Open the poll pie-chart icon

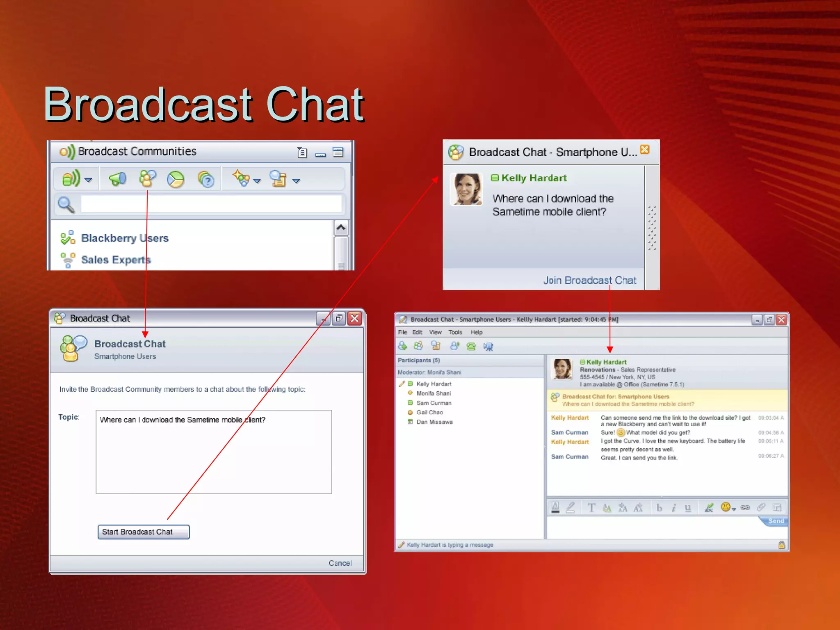(176, 179)
